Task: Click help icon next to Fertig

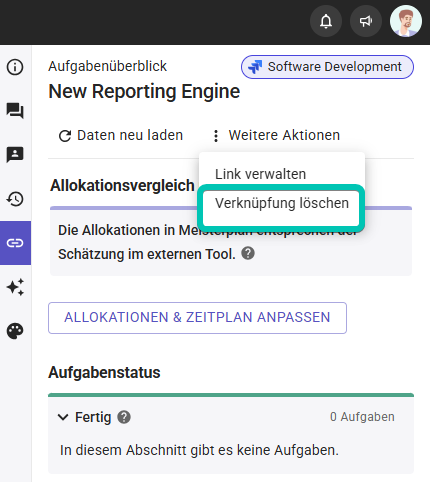Action: coord(124,417)
